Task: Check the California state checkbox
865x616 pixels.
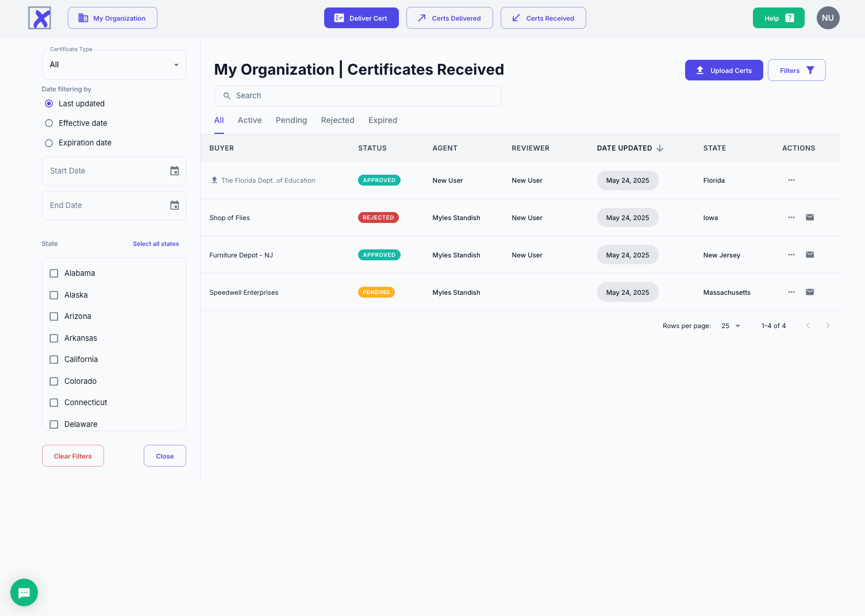Action: pyautogui.click(x=54, y=360)
